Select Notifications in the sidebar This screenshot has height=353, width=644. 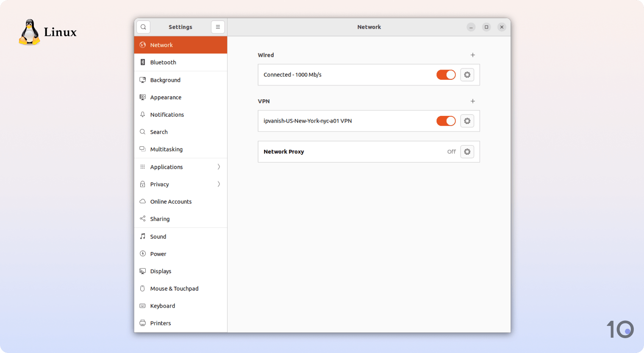click(181, 115)
